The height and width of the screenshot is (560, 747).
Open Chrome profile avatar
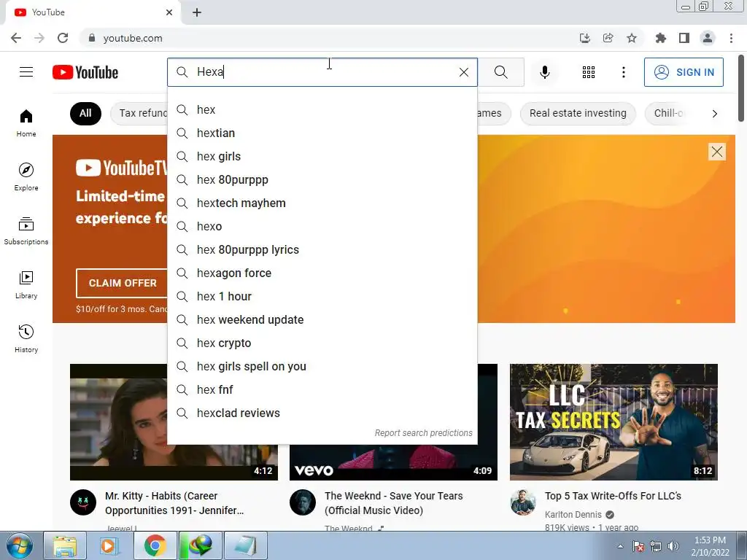click(x=708, y=38)
